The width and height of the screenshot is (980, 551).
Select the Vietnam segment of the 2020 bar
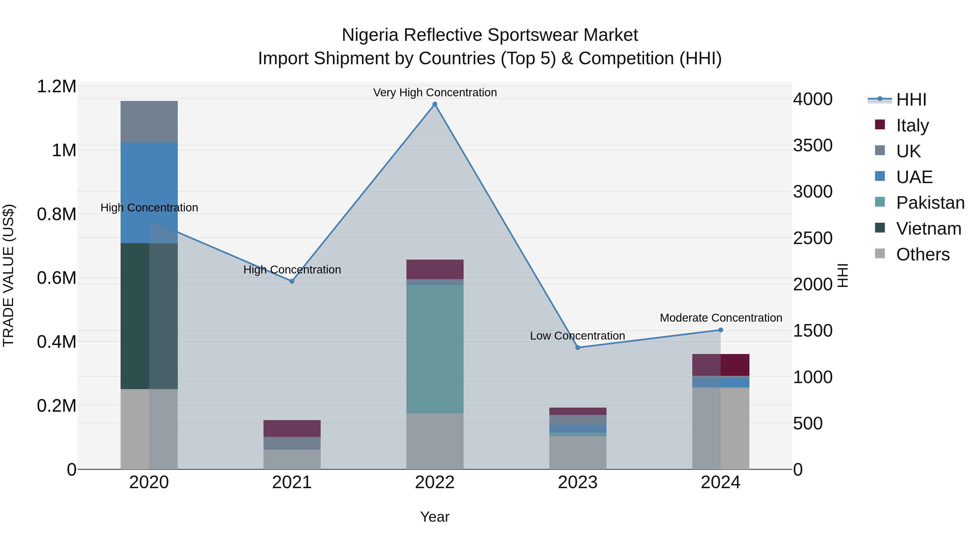coord(149,316)
